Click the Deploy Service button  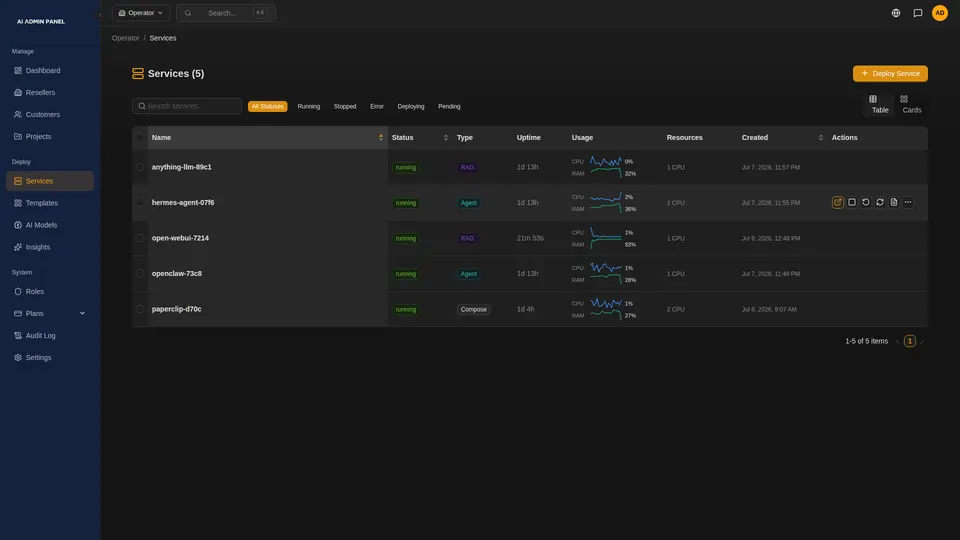890,73
